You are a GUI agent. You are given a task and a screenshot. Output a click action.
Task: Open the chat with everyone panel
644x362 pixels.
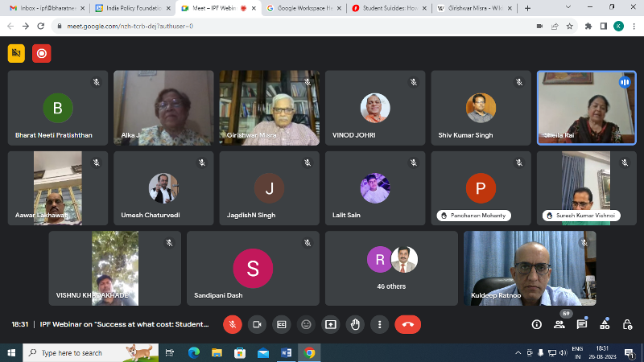(x=582, y=324)
